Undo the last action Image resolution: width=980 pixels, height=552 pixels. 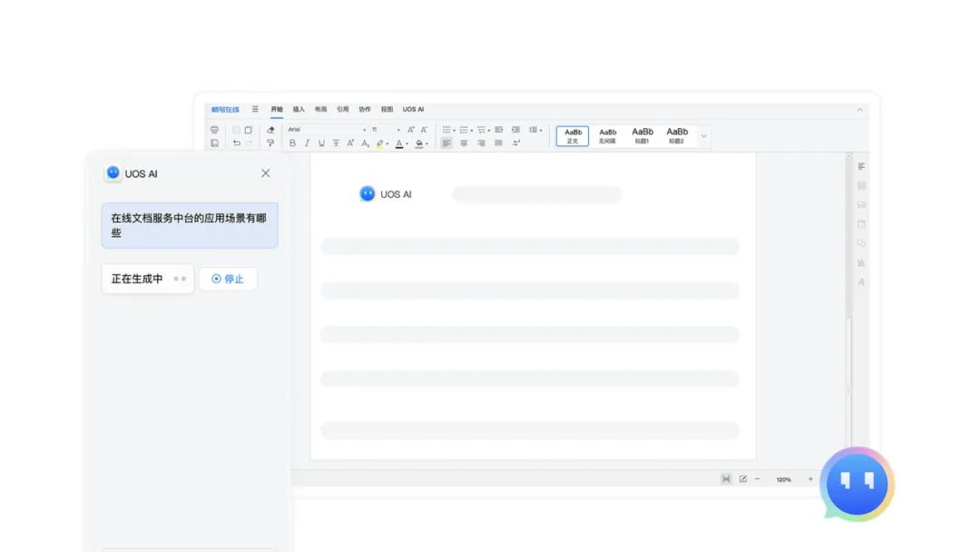point(236,143)
